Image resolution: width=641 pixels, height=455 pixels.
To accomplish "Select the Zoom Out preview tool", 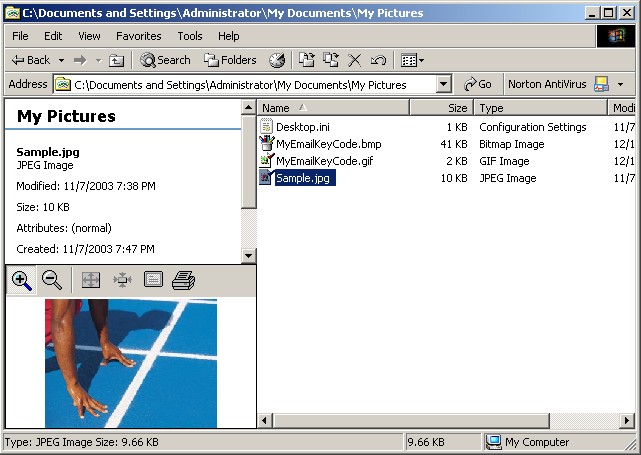I will pyautogui.click(x=52, y=280).
